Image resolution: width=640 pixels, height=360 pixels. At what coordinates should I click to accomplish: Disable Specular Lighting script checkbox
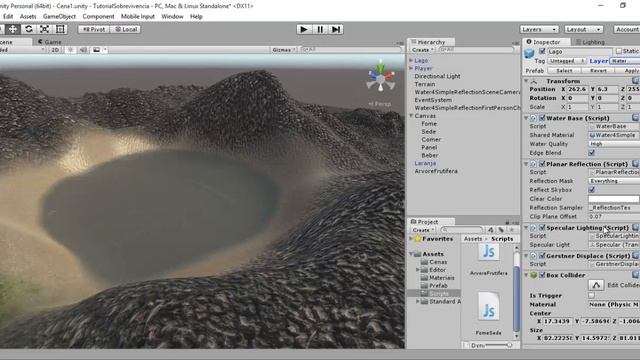click(x=542, y=227)
